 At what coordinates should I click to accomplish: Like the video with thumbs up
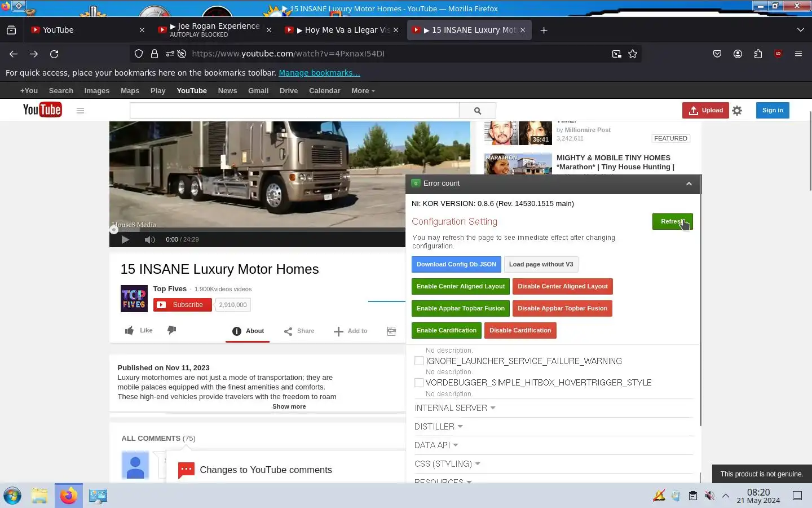click(x=138, y=331)
